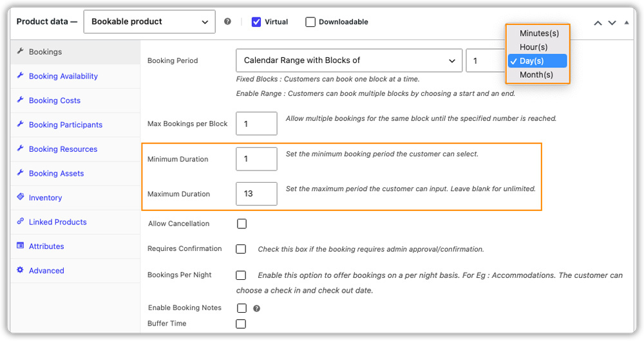This screenshot has height=341, width=644.
Task: Open the Inventory tab
Action: point(75,198)
